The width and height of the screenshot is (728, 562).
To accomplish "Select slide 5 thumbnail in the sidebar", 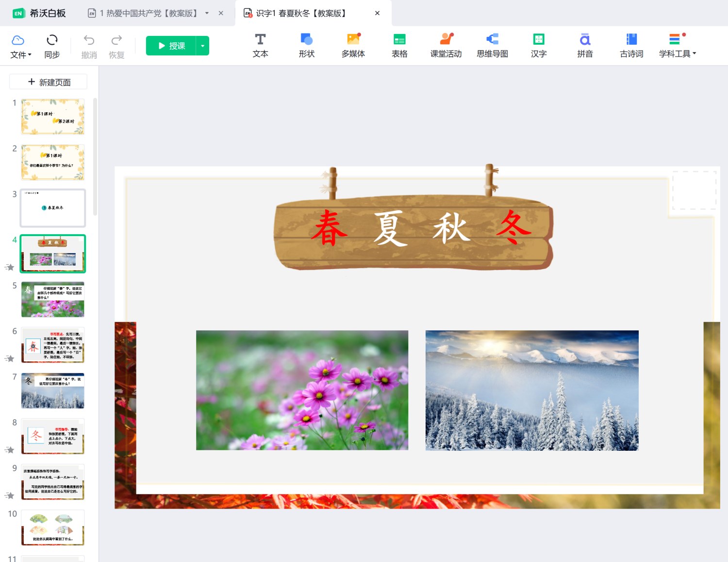I will [52, 299].
